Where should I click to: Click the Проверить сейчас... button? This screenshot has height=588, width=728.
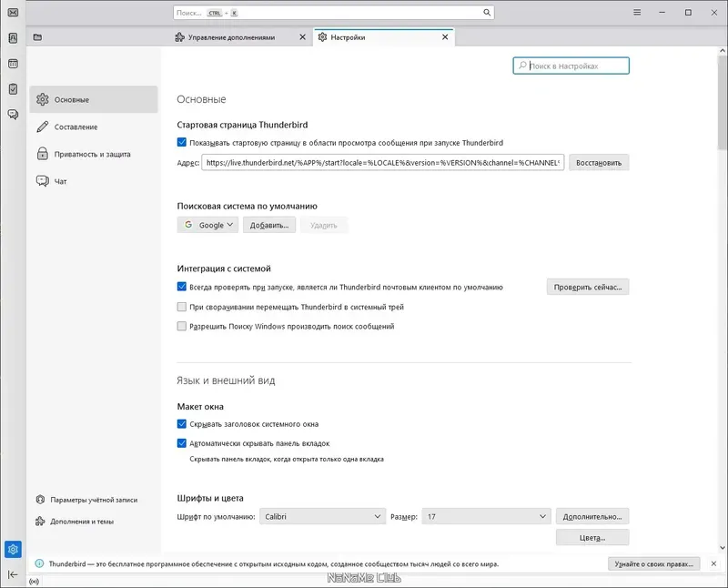pos(588,287)
